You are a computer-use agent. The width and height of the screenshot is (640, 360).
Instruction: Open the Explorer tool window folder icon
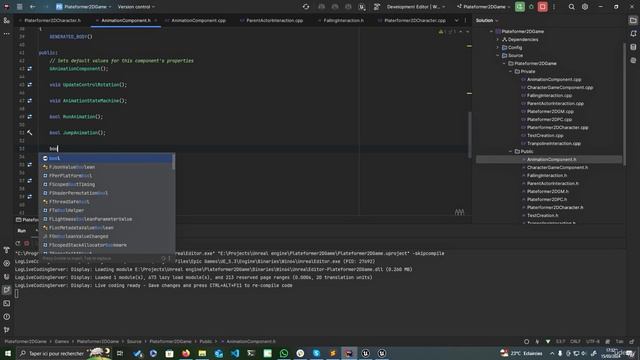[x=633, y=20]
